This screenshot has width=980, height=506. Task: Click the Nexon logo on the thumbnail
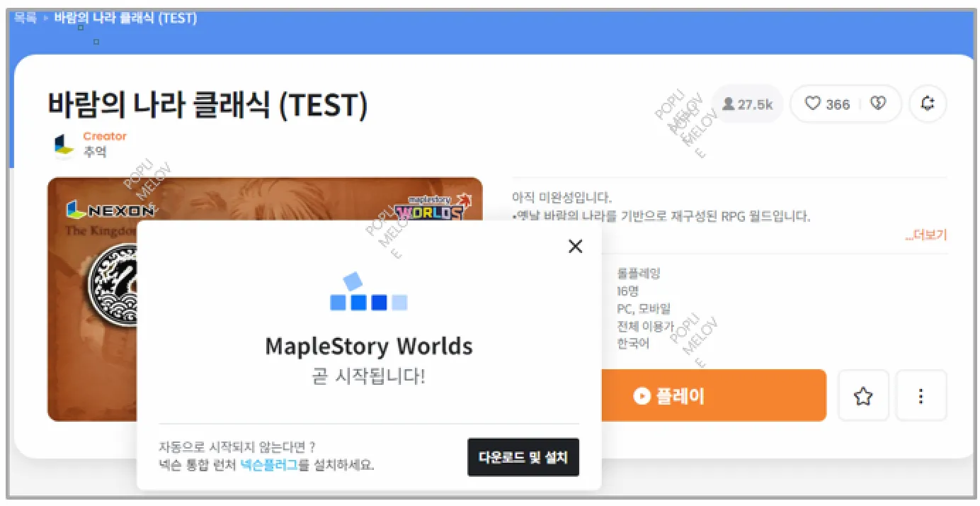coord(111,209)
